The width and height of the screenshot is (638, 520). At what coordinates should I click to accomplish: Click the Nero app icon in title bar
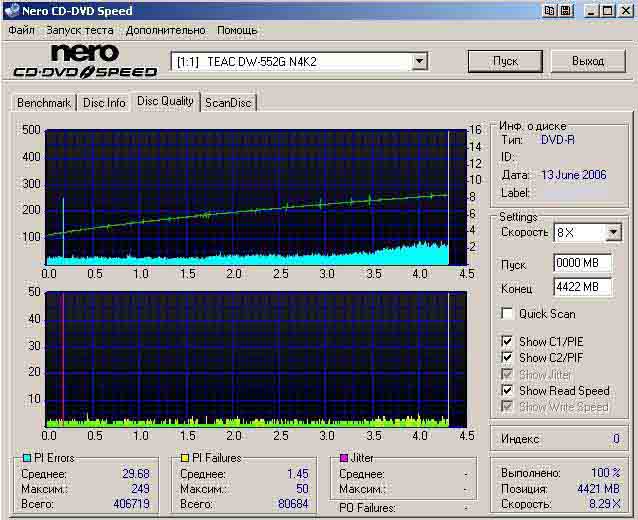click(10, 11)
